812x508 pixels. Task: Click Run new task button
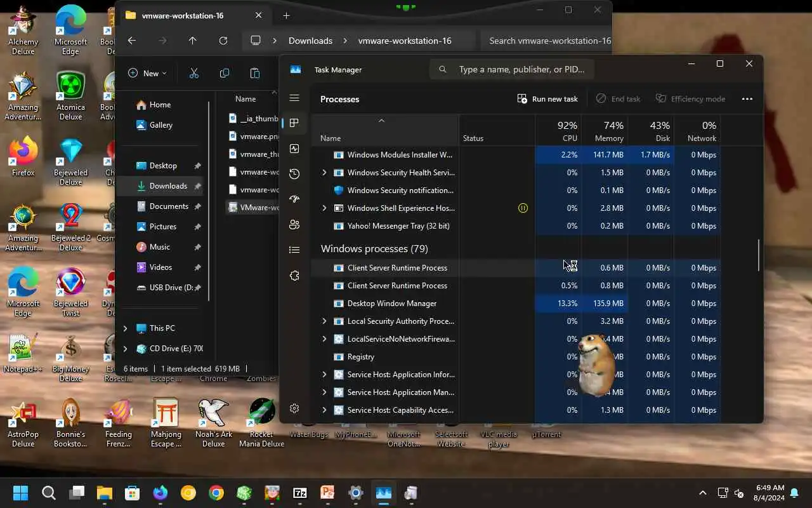(x=547, y=99)
